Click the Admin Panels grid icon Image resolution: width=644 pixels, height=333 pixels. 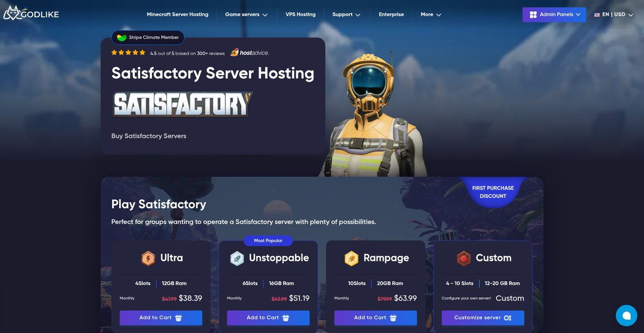click(x=533, y=15)
